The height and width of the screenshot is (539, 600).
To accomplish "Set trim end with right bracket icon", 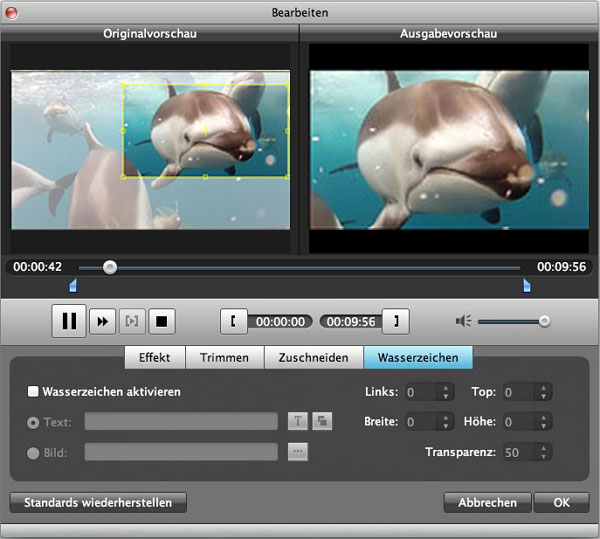I will click(396, 321).
